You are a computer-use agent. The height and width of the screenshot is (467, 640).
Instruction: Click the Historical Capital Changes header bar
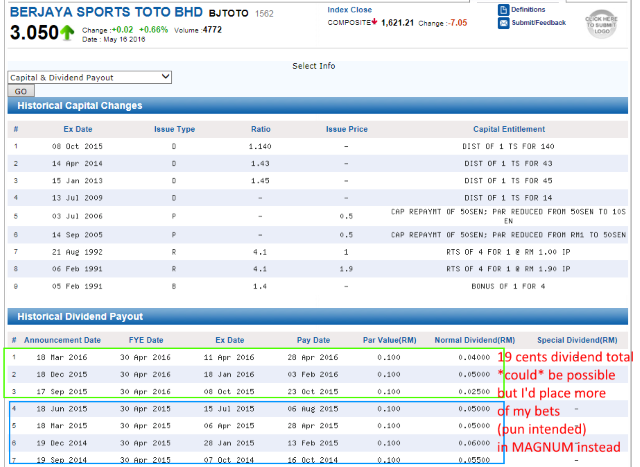[x=318, y=106]
